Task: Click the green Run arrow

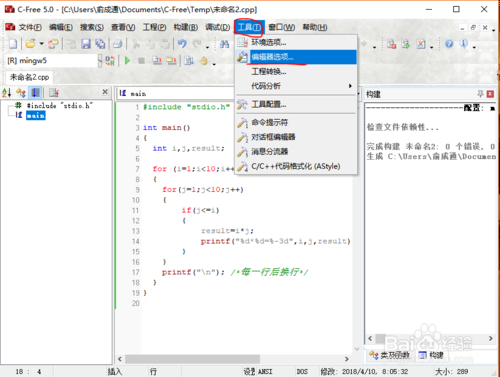Action: 127,61
